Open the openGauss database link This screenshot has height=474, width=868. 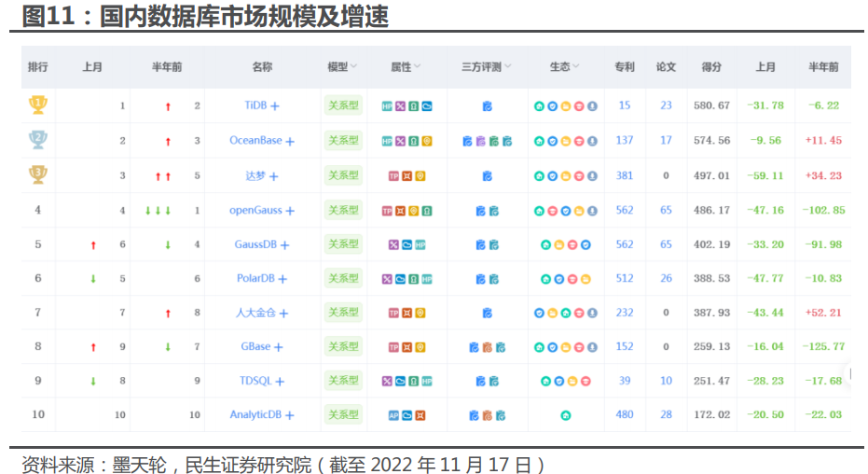255,210
